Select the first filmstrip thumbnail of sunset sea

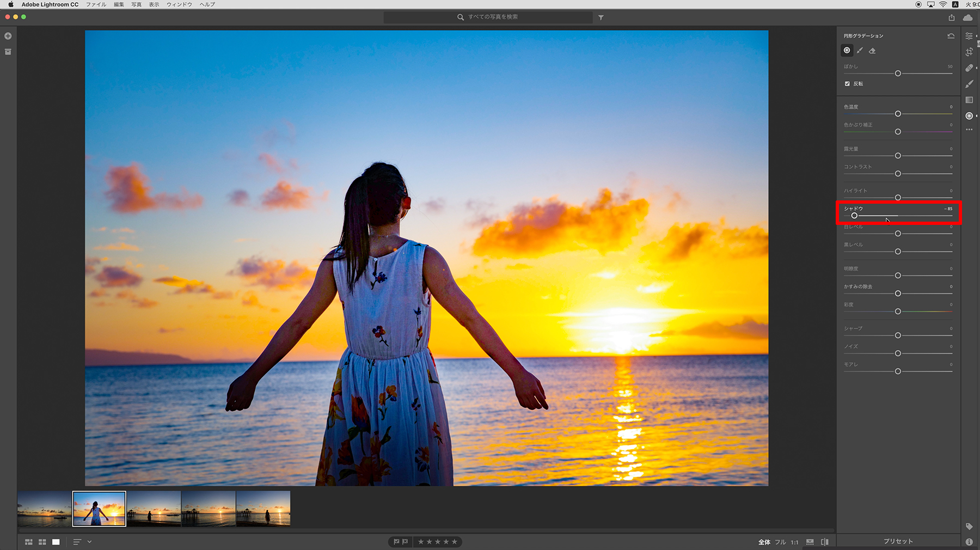pyautogui.click(x=44, y=509)
